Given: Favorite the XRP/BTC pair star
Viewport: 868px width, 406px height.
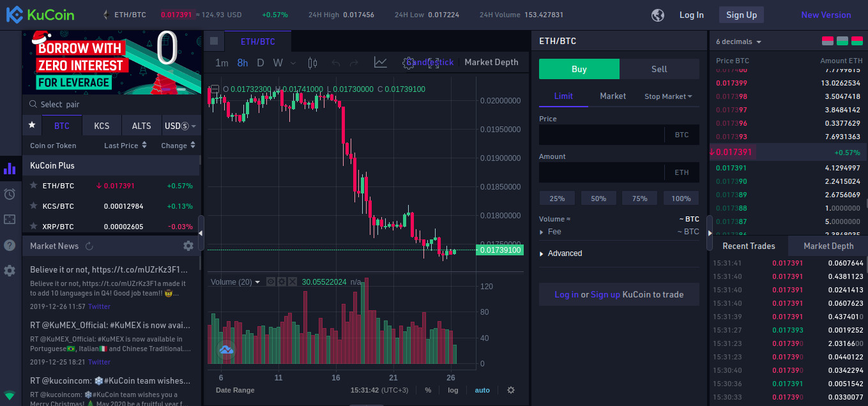Looking at the screenshot, I should pos(33,227).
